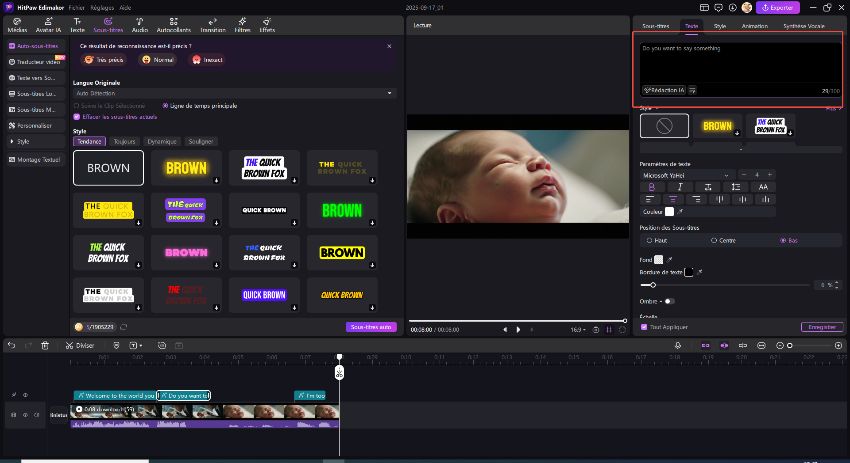Close the recognition accuracy feedback banner
Image resolution: width=850 pixels, height=463 pixels.
tap(389, 47)
